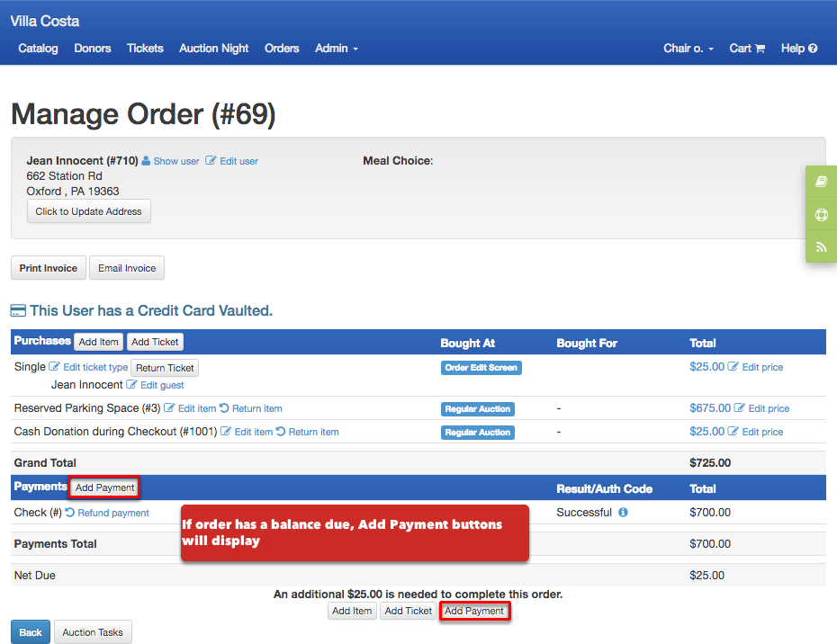Image resolution: width=837 pixels, height=644 pixels.
Task: Click the $675.00 price link
Action: coord(710,408)
